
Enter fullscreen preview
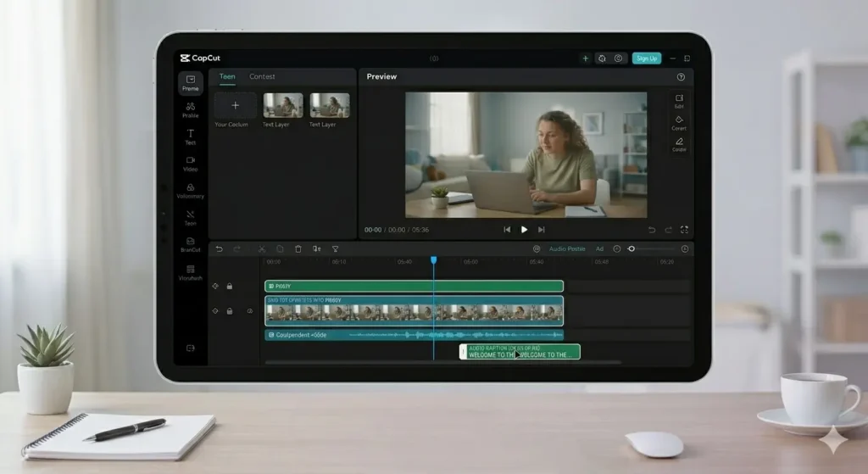point(685,229)
